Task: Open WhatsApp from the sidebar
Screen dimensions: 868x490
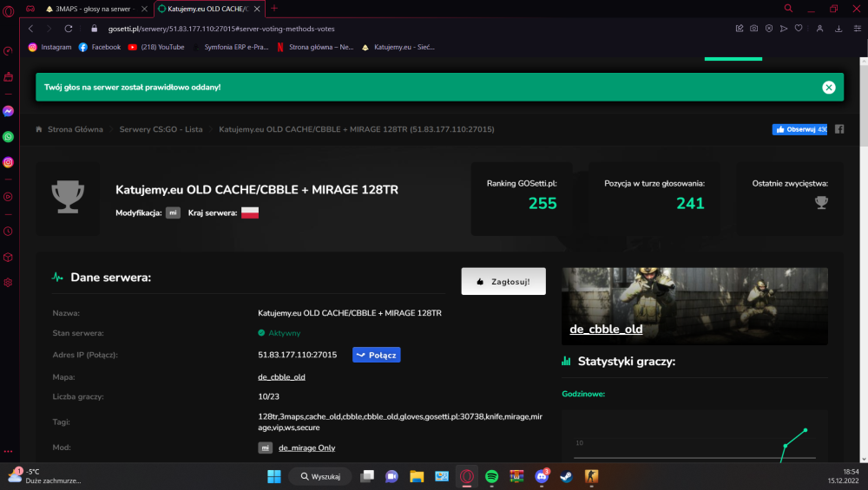Action: click(x=9, y=137)
